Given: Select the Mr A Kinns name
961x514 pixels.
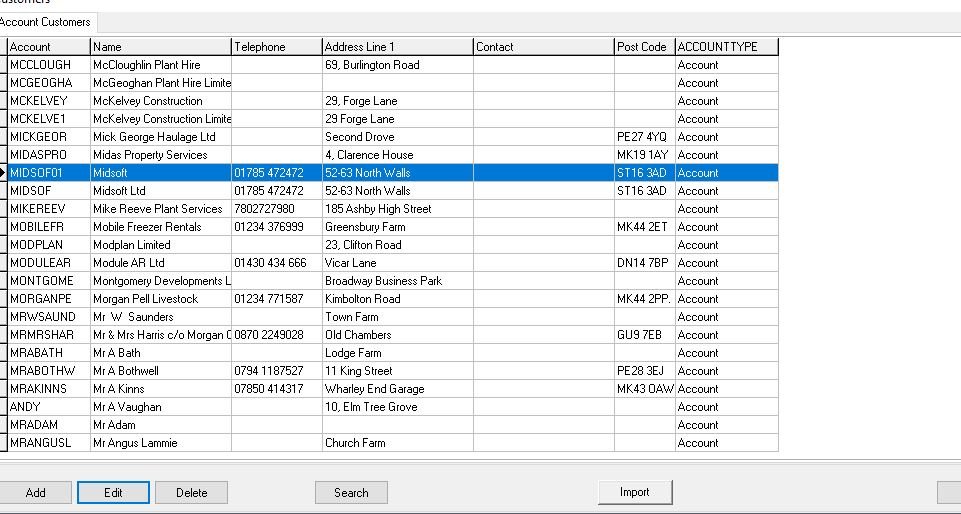Looking at the screenshot, I should coord(161,389).
